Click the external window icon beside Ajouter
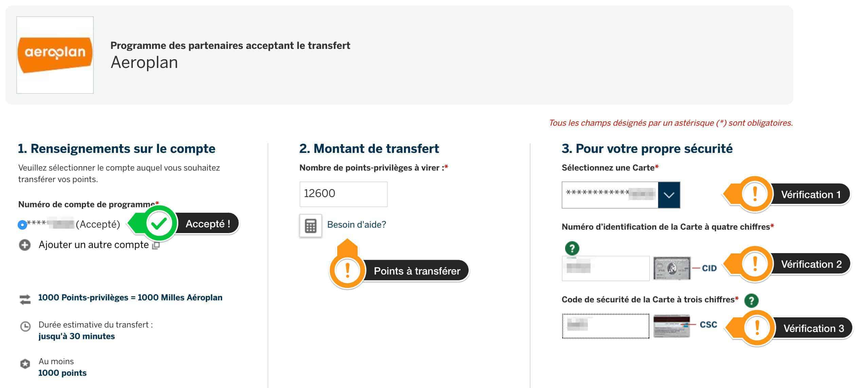Screen dimensions: 868x388 [156, 245]
